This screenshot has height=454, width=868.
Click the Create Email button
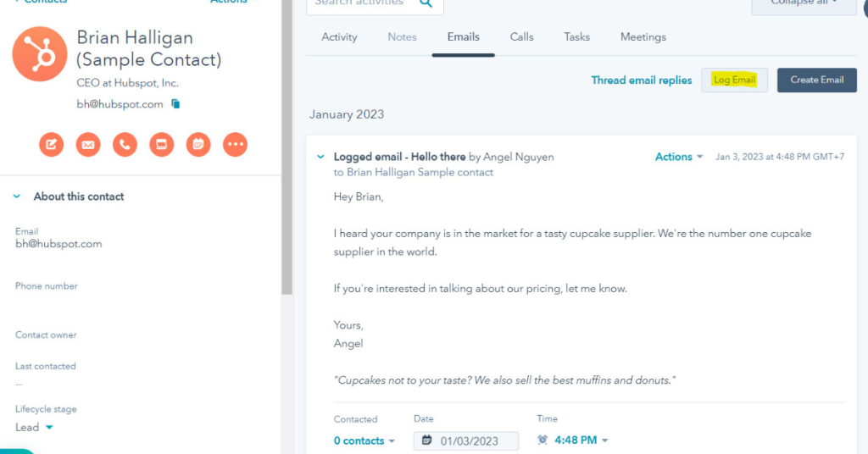pos(816,80)
